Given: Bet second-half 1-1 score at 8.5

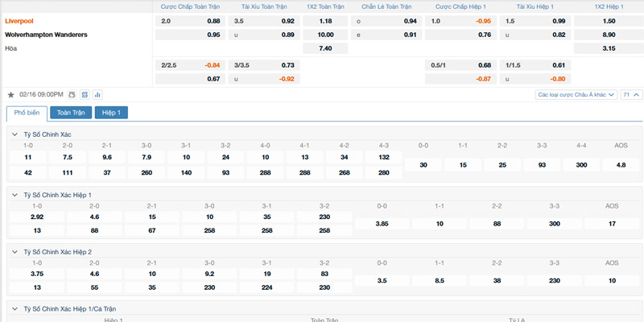Looking at the screenshot, I should click(440, 281).
